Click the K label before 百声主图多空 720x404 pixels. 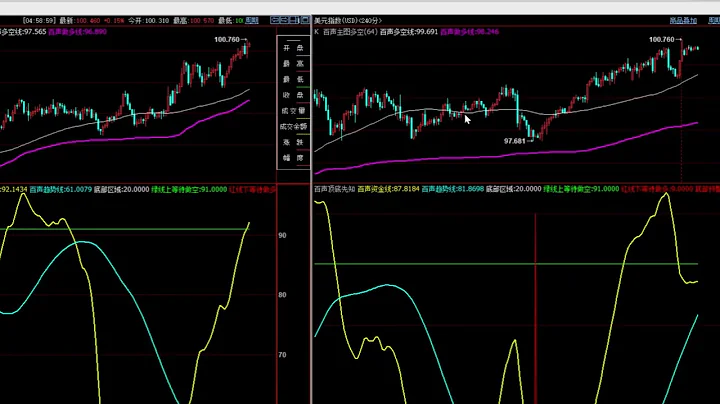point(317,32)
